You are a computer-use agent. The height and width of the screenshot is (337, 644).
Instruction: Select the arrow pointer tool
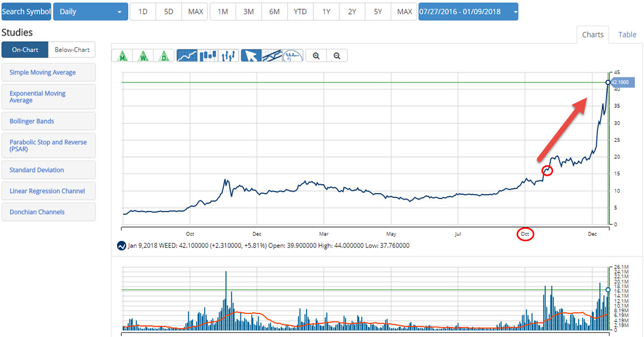[x=252, y=55]
